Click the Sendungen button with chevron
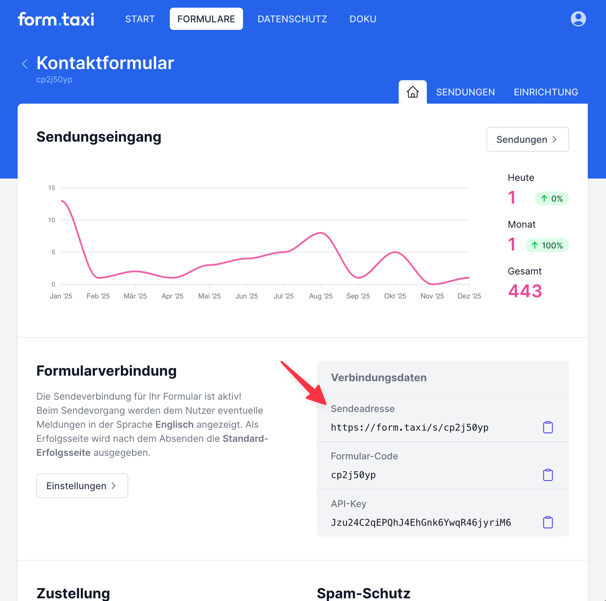The height and width of the screenshot is (601, 606). tap(527, 139)
